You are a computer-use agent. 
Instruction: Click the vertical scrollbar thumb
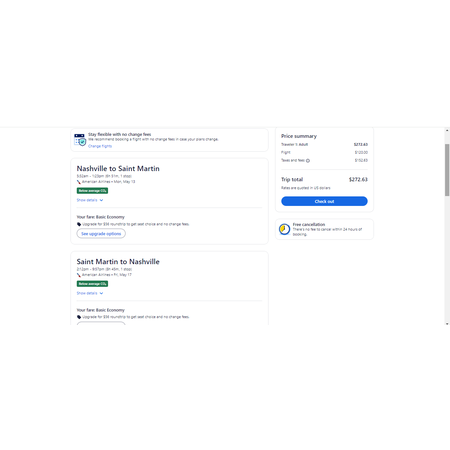pyautogui.click(x=447, y=170)
